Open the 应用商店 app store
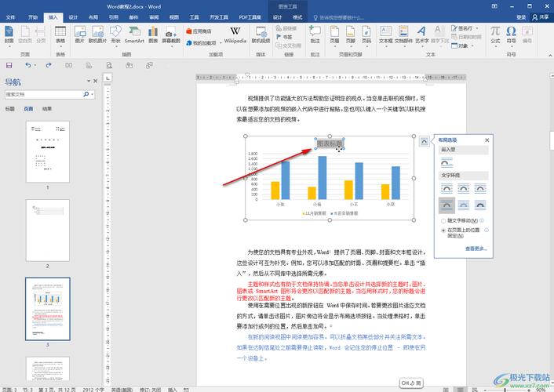The image size is (554, 392). [x=199, y=31]
